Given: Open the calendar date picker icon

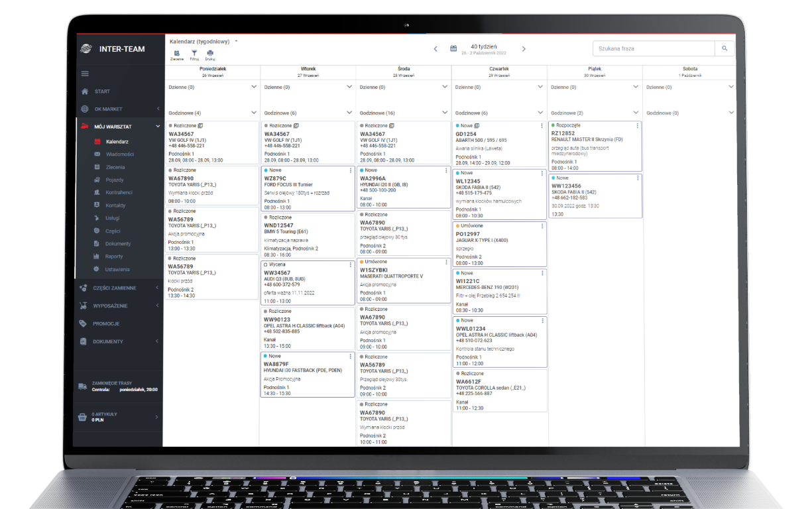Looking at the screenshot, I should click(453, 48).
